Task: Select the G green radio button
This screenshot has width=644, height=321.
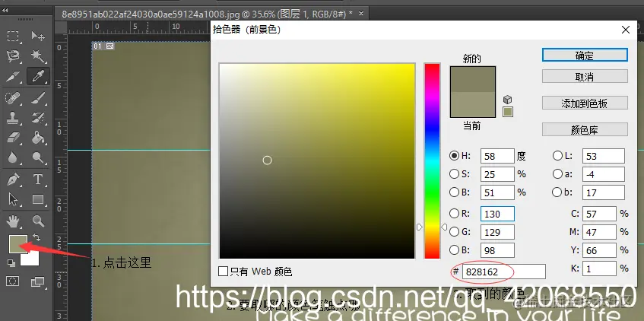Action: [x=454, y=231]
